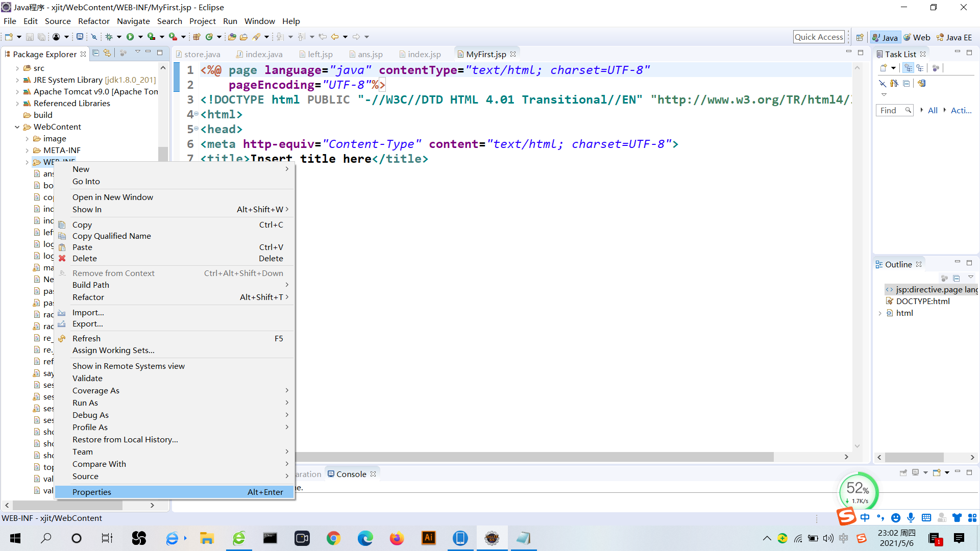980x551 pixels.
Task: Click the New Task icon in Task List
Action: tap(884, 68)
